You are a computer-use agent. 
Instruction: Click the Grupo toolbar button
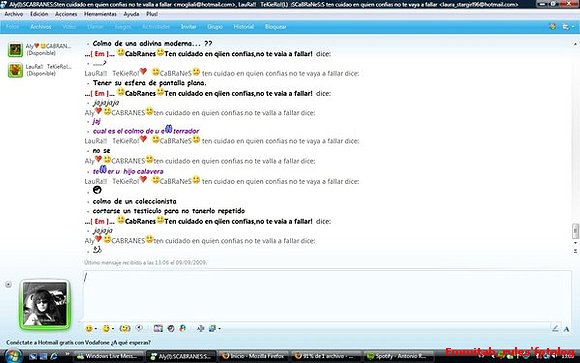click(x=215, y=27)
